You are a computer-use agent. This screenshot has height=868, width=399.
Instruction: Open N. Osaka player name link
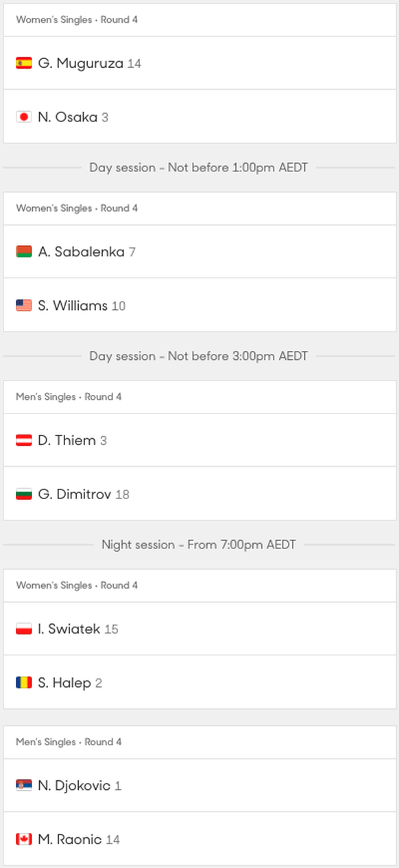(x=68, y=117)
